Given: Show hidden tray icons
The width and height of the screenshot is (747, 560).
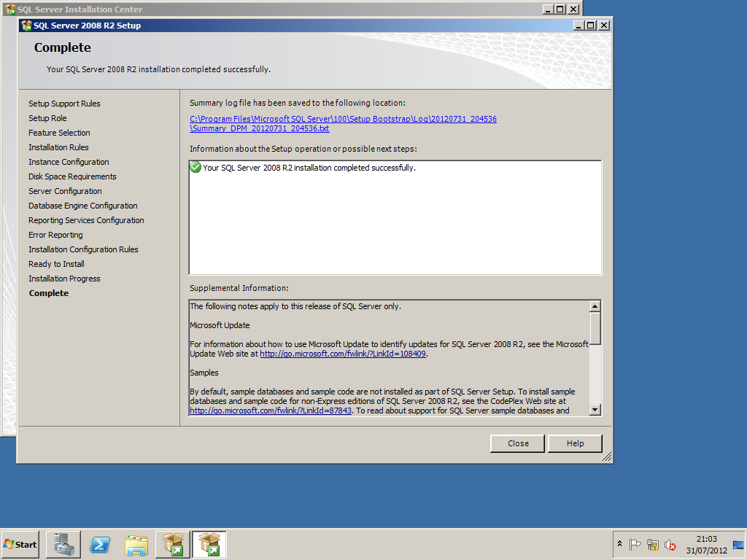Looking at the screenshot, I should (x=619, y=544).
